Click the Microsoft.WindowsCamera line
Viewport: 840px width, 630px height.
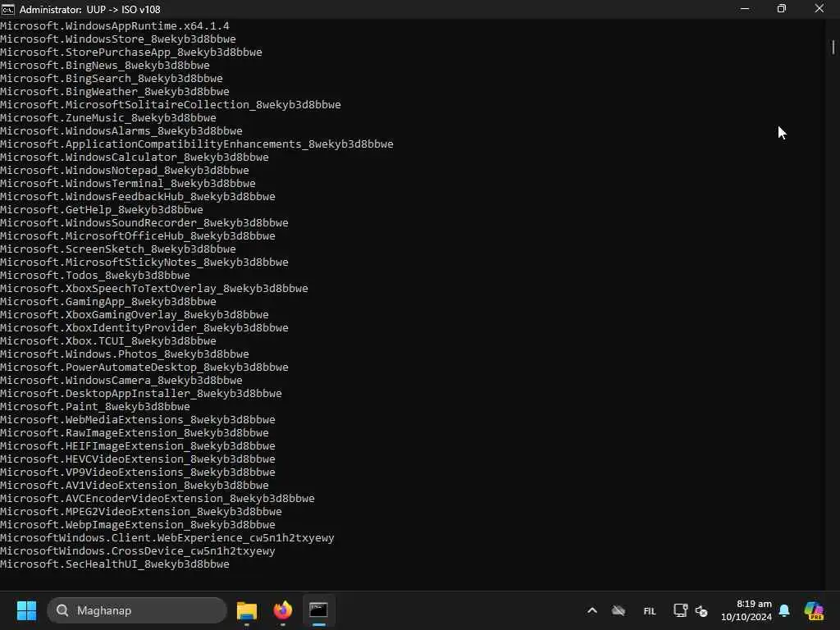121,381
